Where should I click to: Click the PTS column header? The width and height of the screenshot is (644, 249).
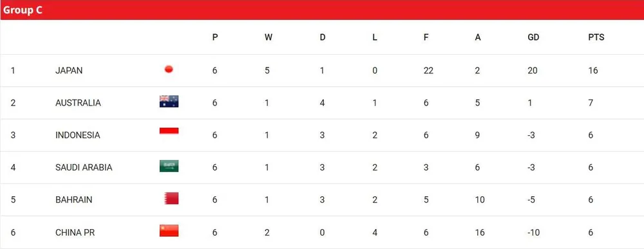(596, 37)
